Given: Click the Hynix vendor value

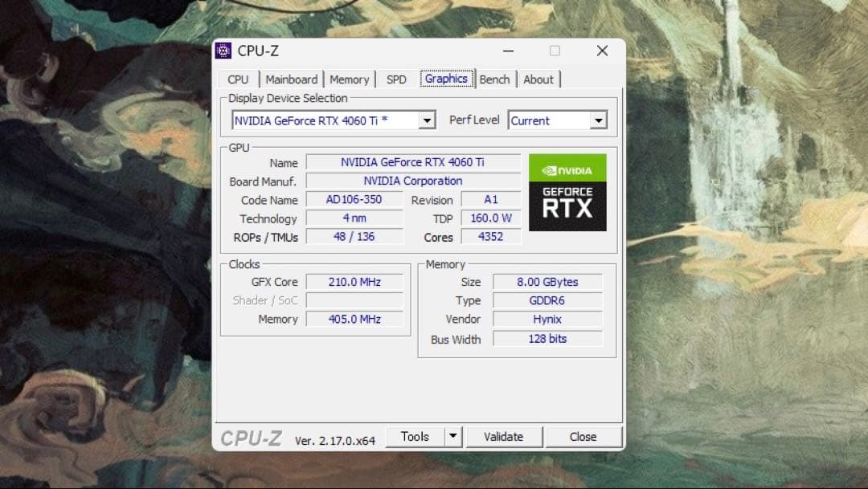Looking at the screenshot, I should tap(547, 320).
